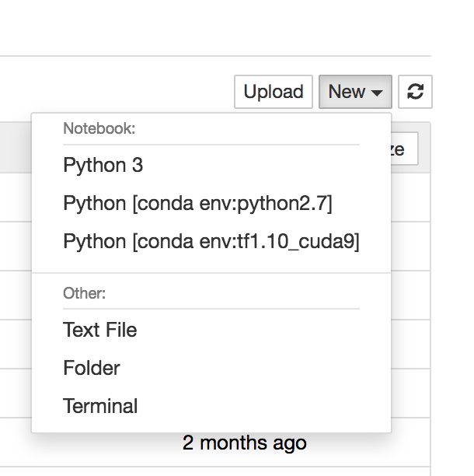The width and height of the screenshot is (474, 476).
Task: Collapse the New dropdown button
Action: coord(355,92)
